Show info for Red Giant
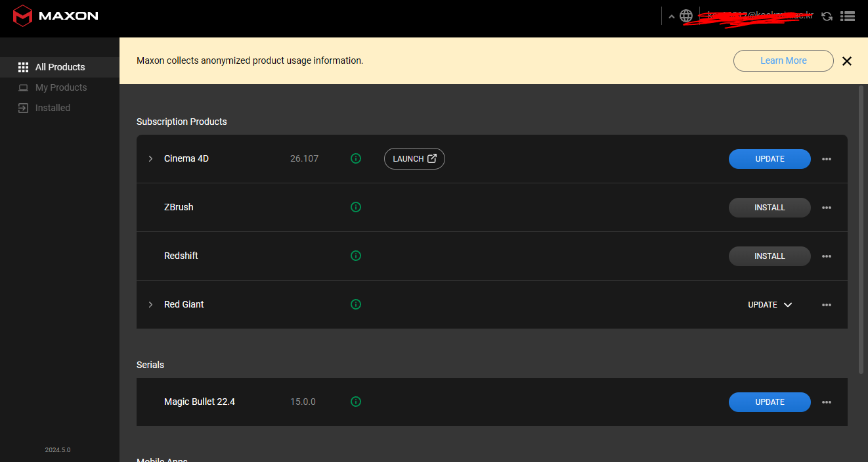 pyautogui.click(x=356, y=304)
